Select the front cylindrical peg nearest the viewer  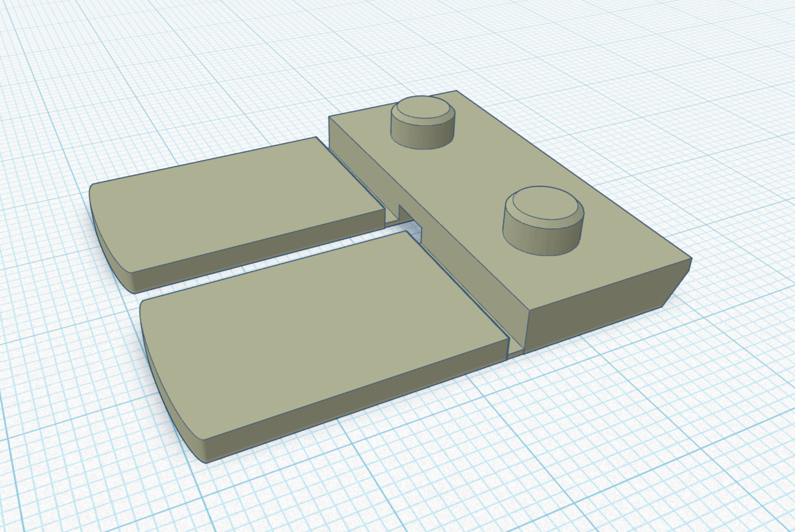[x=543, y=221]
